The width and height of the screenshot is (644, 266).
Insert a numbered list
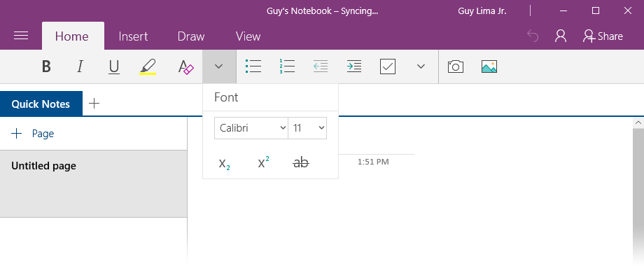click(x=287, y=66)
